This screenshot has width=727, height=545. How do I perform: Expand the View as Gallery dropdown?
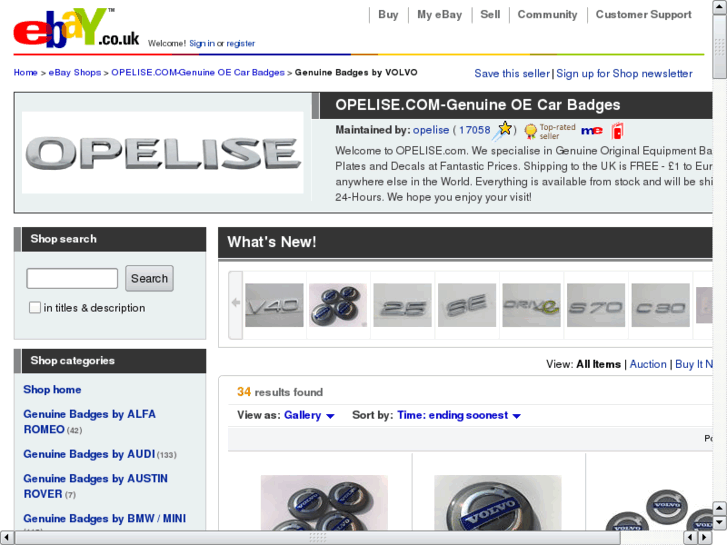[309, 415]
